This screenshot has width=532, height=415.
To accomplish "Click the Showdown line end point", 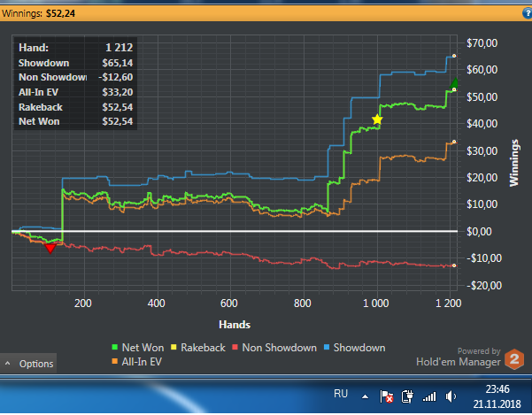I will (454, 56).
